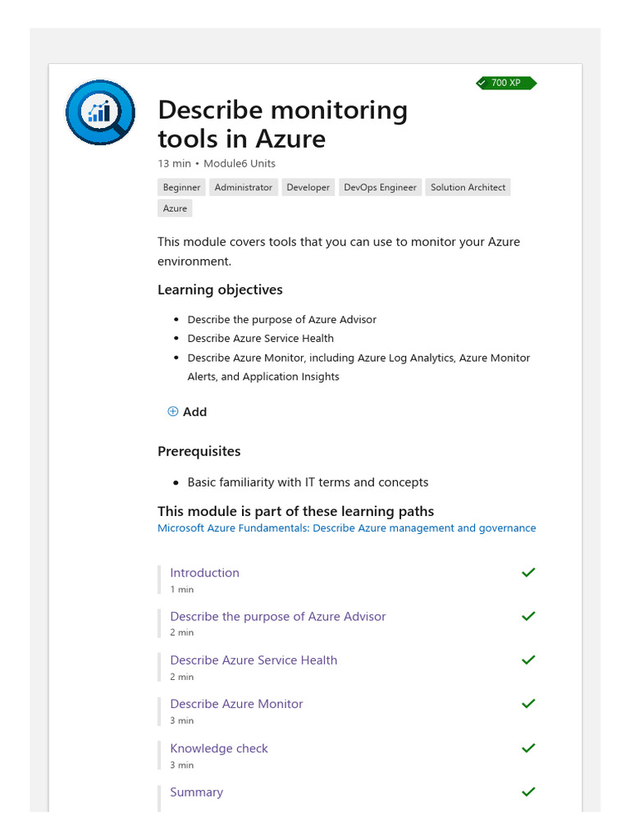Click the Azure Advisor unit completed checkmark
This screenshot has height=840, width=630.
(528, 616)
